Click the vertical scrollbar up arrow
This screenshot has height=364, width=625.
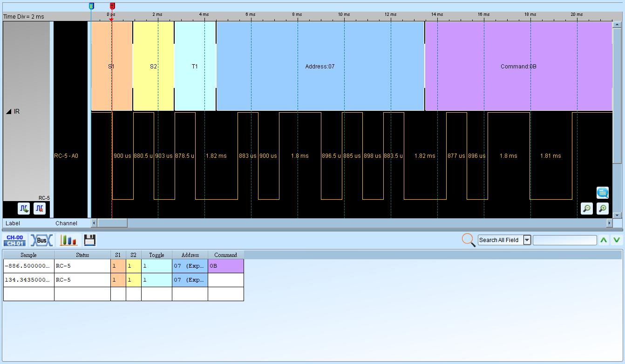[618, 24]
